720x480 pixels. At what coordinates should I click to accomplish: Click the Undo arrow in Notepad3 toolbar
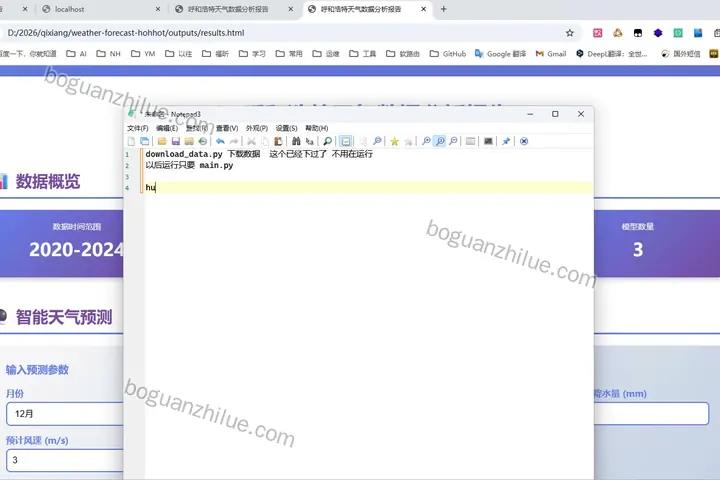220,141
